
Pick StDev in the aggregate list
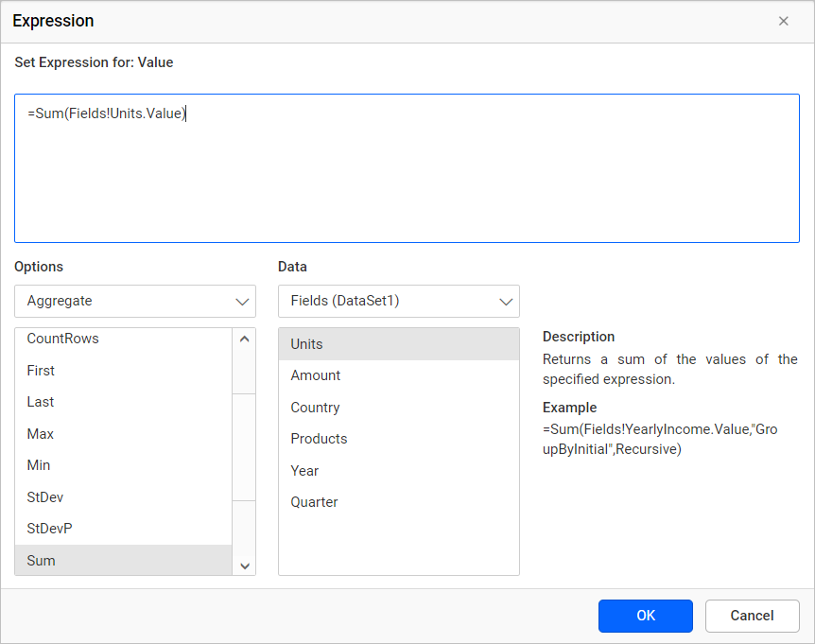coord(123,497)
